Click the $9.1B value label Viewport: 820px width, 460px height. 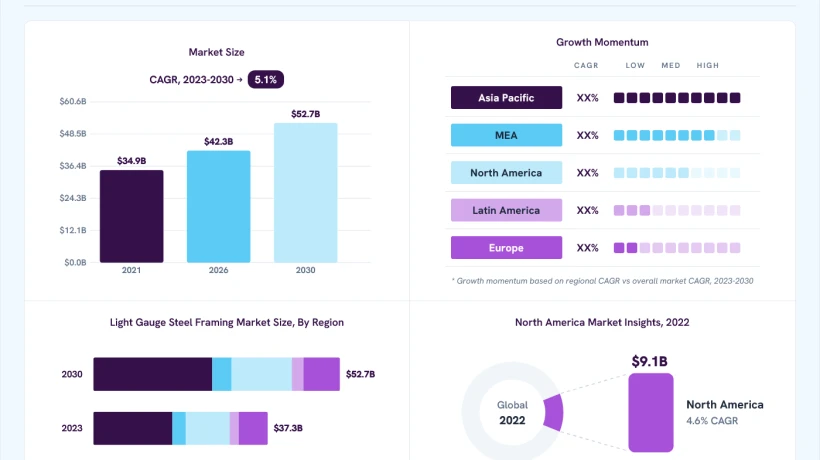coord(650,361)
